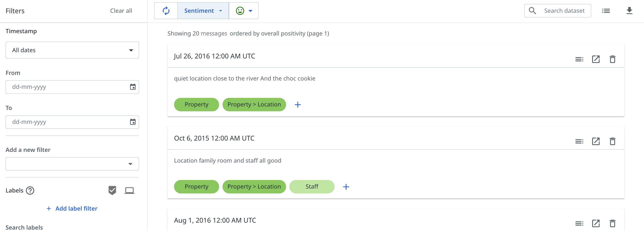Open the Sentiment mode menu

[203, 11]
